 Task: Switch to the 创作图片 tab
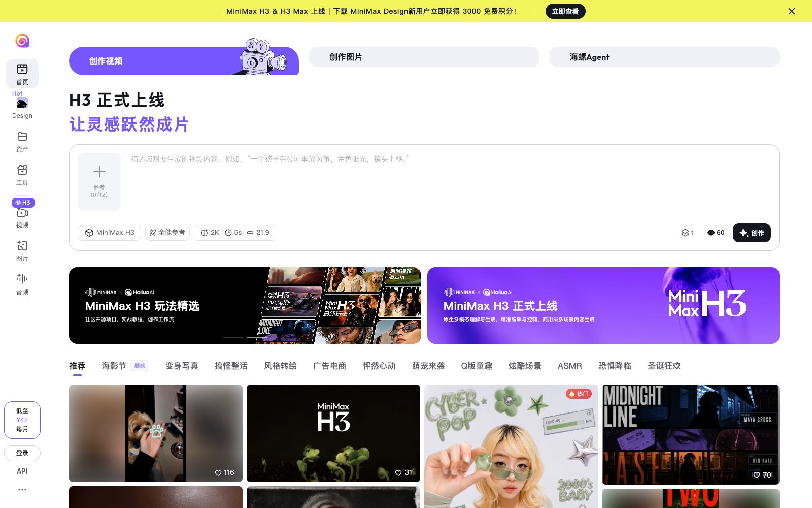click(424, 57)
